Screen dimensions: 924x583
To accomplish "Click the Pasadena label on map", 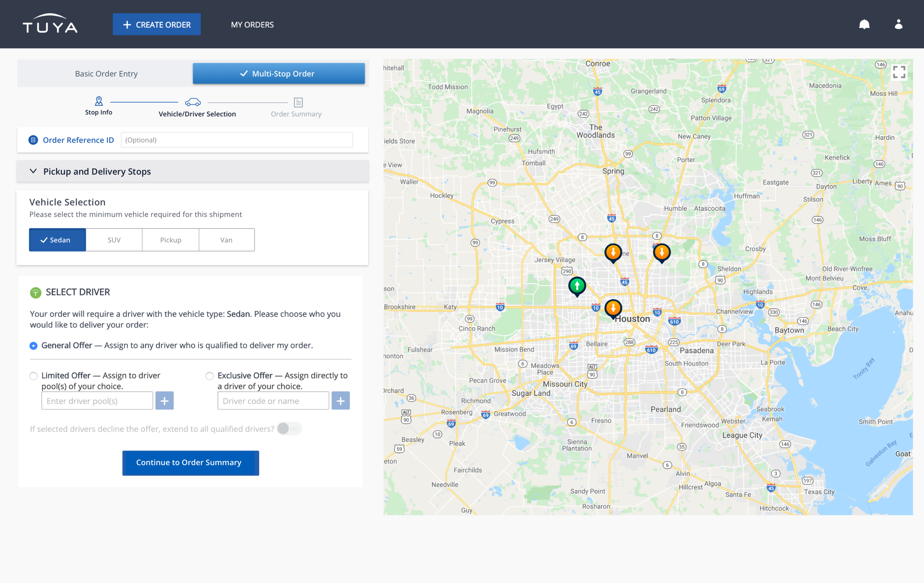I will click(697, 351).
